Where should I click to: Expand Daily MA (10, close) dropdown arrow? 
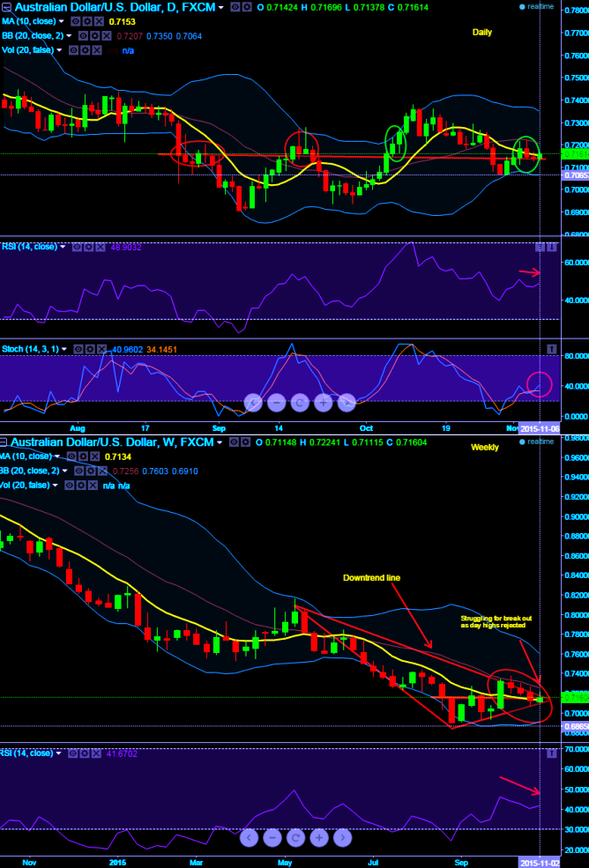(x=61, y=21)
